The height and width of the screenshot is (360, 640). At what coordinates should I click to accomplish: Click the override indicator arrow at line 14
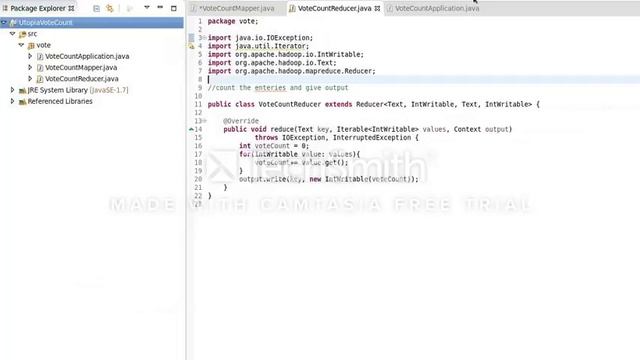click(191, 129)
